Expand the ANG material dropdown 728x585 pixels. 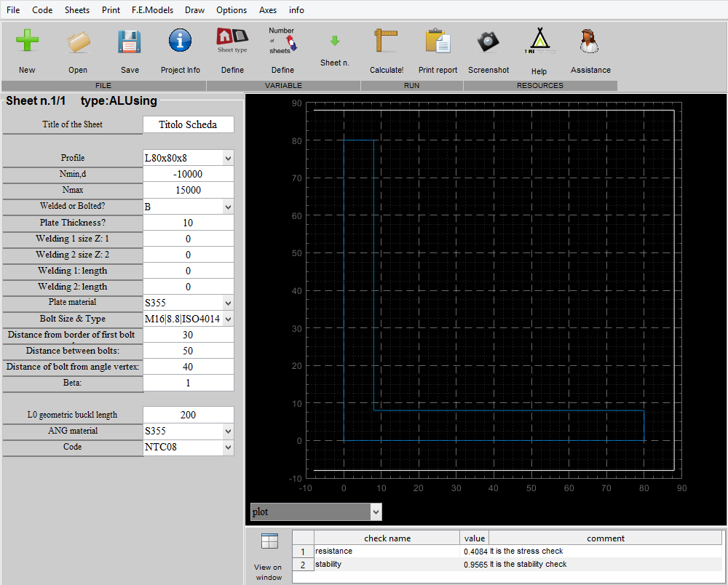pos(228,431)
